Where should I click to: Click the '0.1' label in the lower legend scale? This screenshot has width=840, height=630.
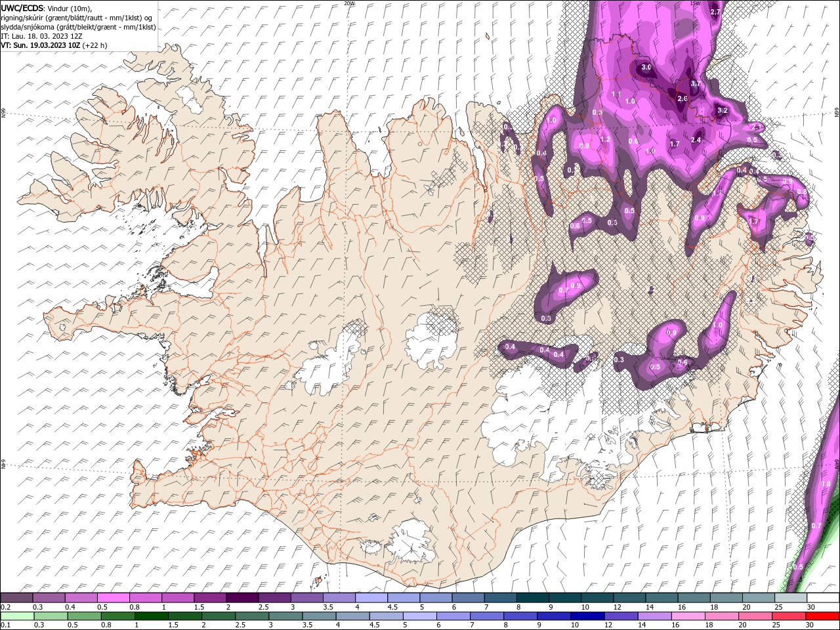[x=6, y=625]
